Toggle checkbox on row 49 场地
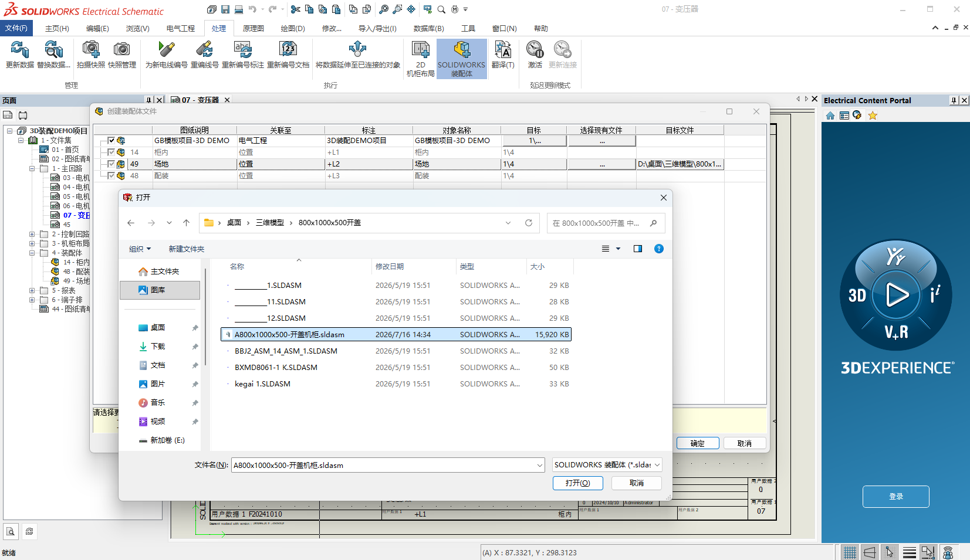Image resolution: width=970 pixels, height=560 pixels. point(111,164)
